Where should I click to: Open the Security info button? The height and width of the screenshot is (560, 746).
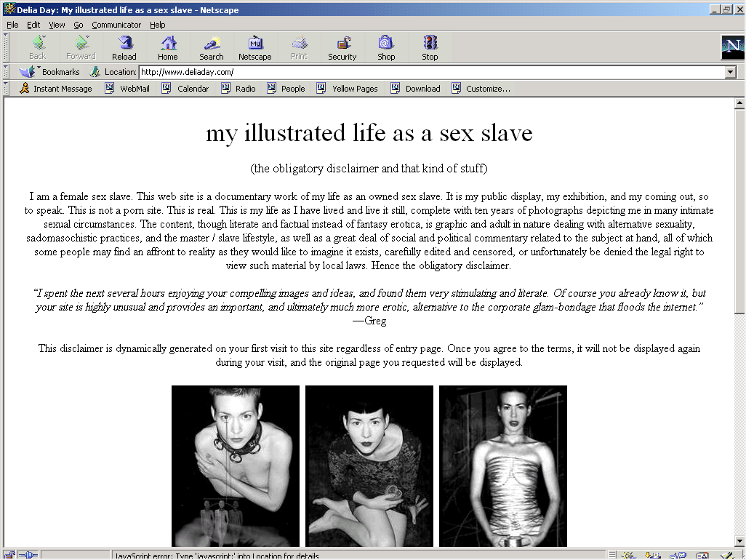pyautogui.click(x=342, y=47)
